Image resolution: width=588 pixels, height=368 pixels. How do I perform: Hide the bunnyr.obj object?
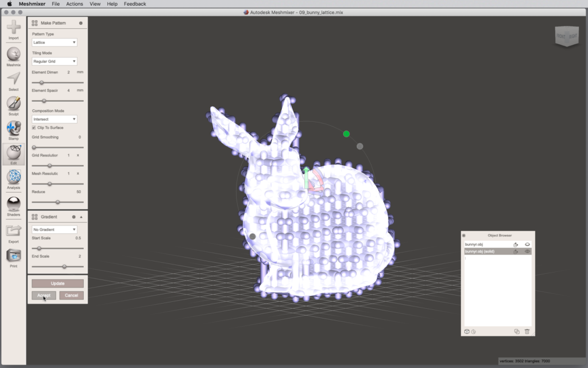527,244
